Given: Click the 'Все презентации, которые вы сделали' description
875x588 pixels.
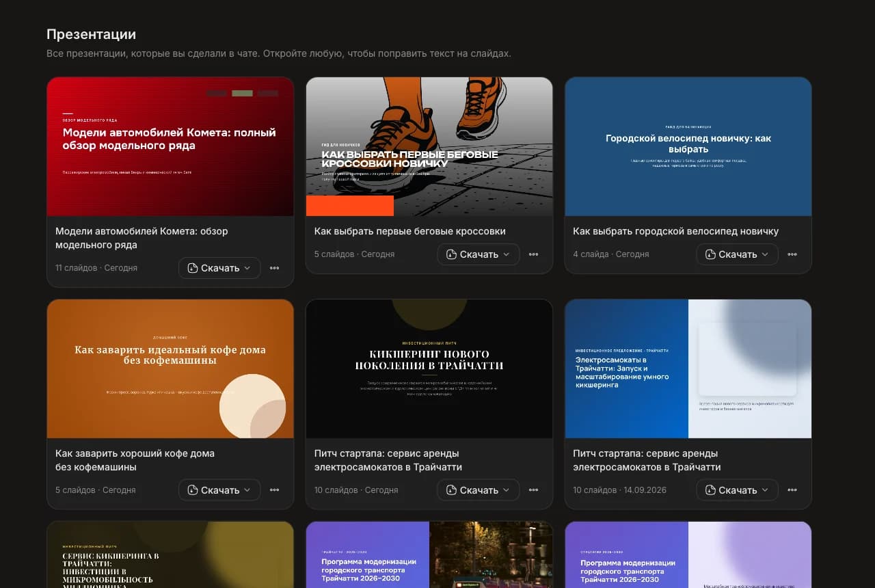Looking at the screenshot, I should click(x=279, y=53).
